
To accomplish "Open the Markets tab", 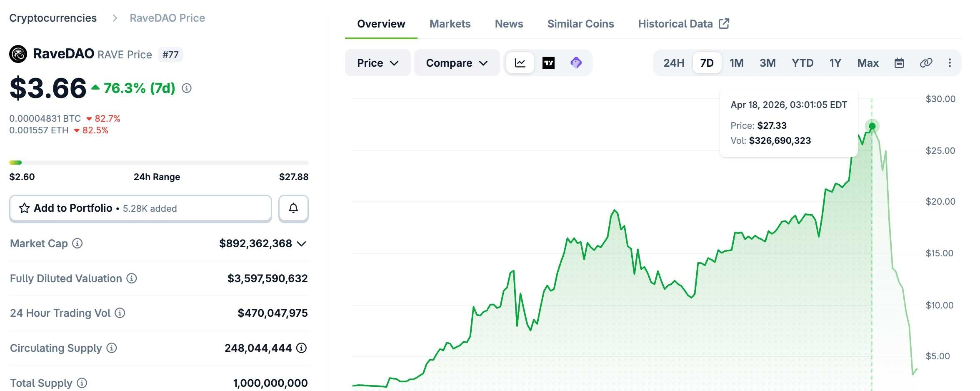I will click(x=450, y=24).
